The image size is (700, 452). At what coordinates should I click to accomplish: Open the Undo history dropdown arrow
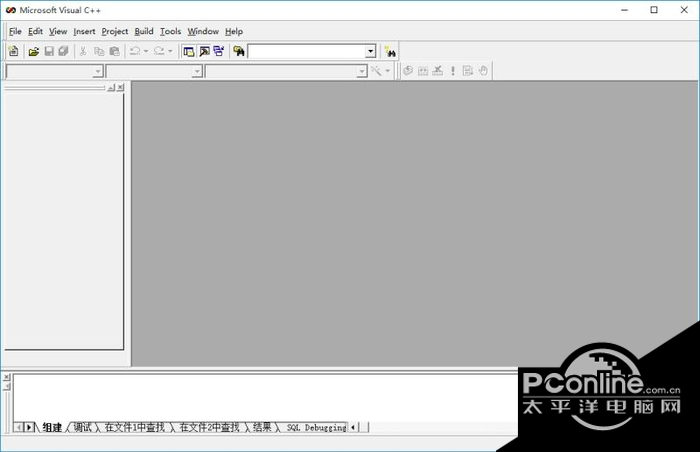coord(146,51)
